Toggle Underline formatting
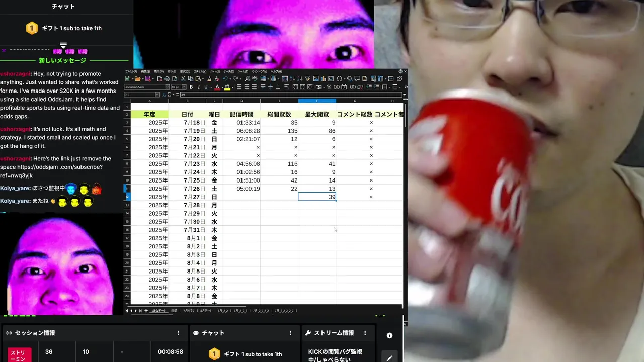The image size is (644, 362). point(206,87)
